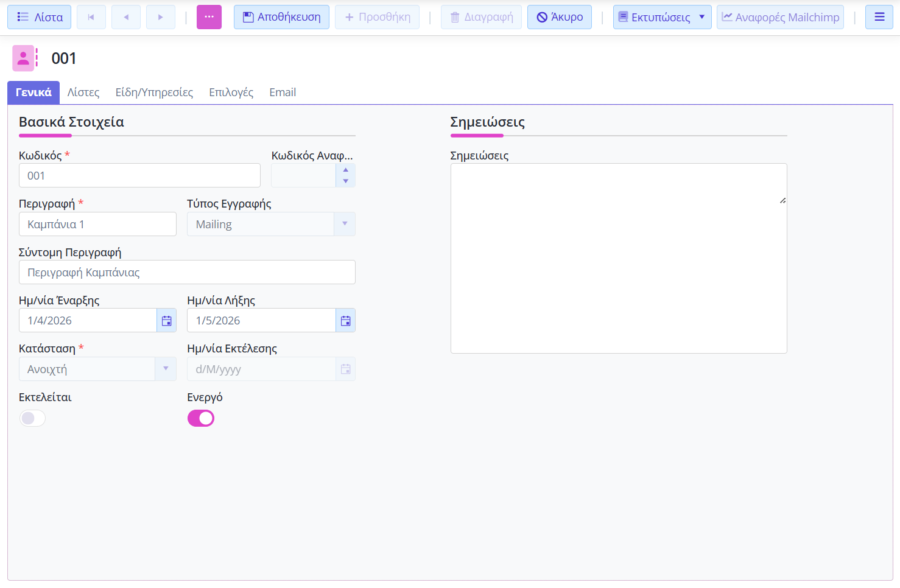
Task: Click the previous record arrow
Action: pyautogui.click(x=126, y=17)
